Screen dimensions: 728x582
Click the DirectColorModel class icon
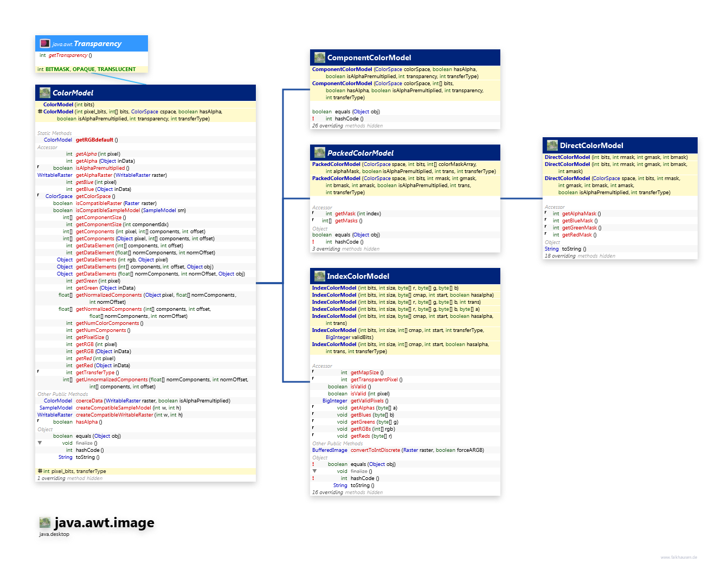[x=552, y=145]
